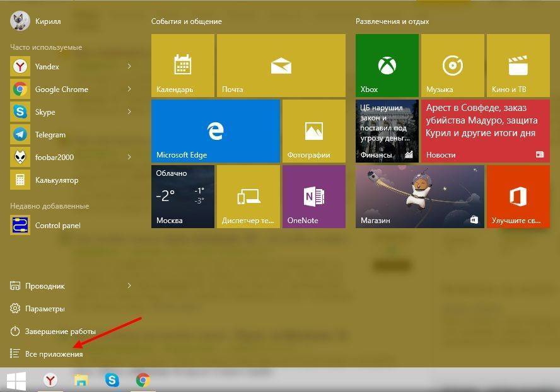Launch Telegram from frequently used list
The width and height of the screenshot is (560, 392).
50,135
